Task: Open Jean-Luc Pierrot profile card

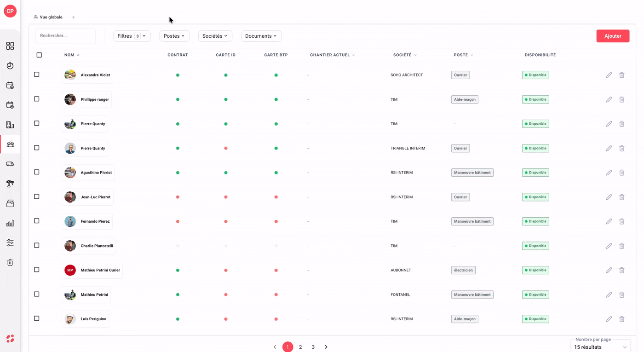Action: pos(87,197)
